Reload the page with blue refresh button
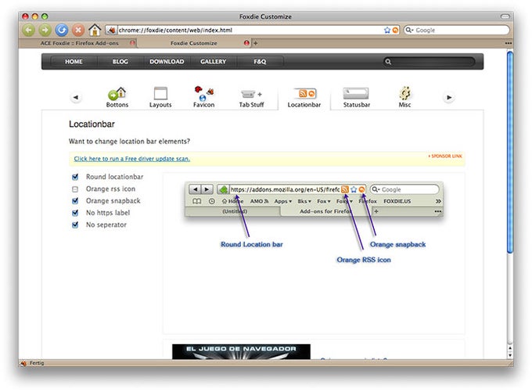Screen dimensions: 532x392 62,31
